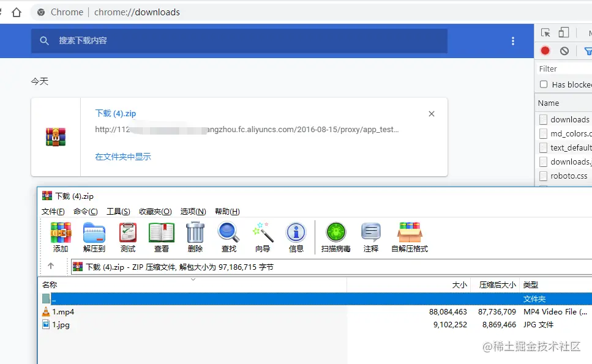The width and height of the screenshot is (592, 364).
Task: Click the 扫描病毒 (Virus scan) icon
Action: pyautogui.click(x=335, y=237)
